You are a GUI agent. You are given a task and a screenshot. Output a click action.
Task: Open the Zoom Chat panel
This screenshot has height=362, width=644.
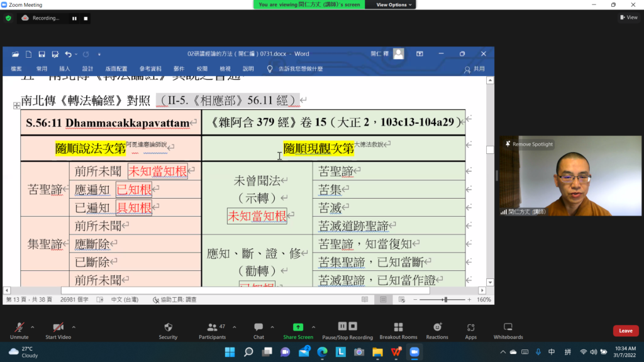click(x=258, y=327)
